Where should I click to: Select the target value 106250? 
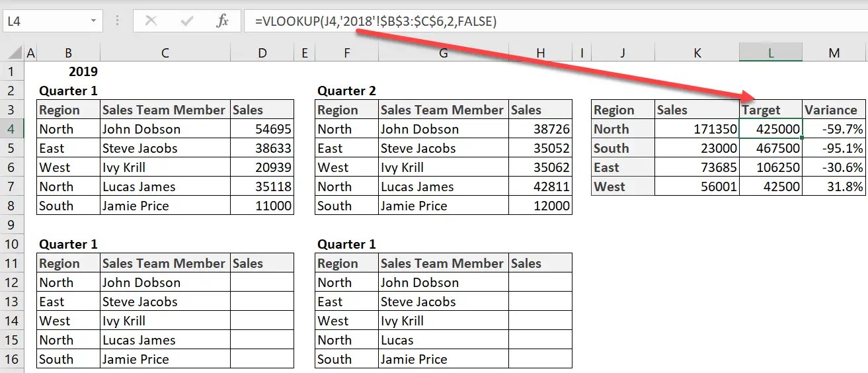pos(771,167)
